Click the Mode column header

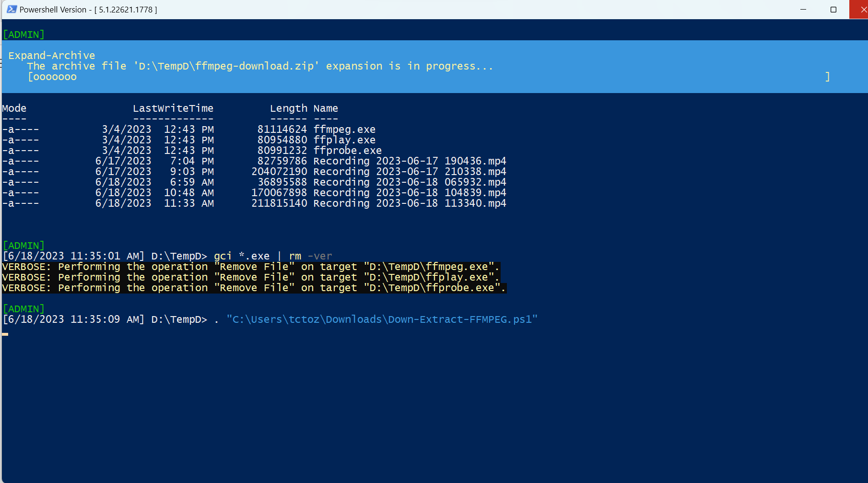pyautogui.click(x=14, y=108)
